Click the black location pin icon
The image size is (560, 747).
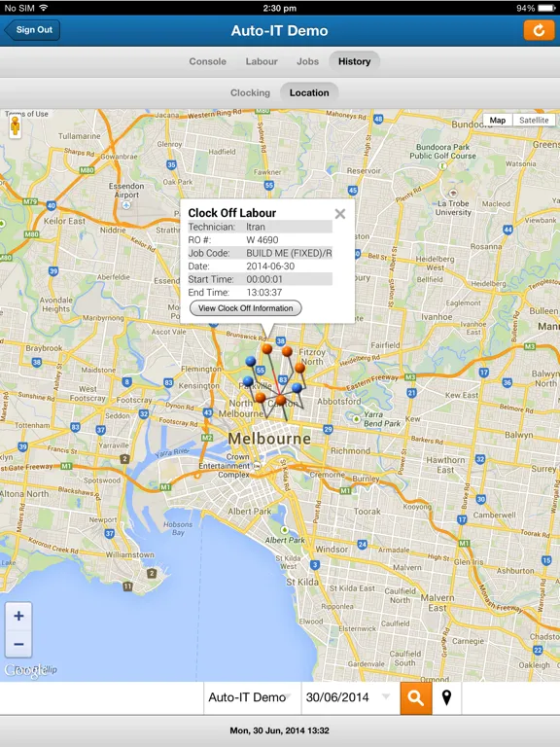click(446, 698)
